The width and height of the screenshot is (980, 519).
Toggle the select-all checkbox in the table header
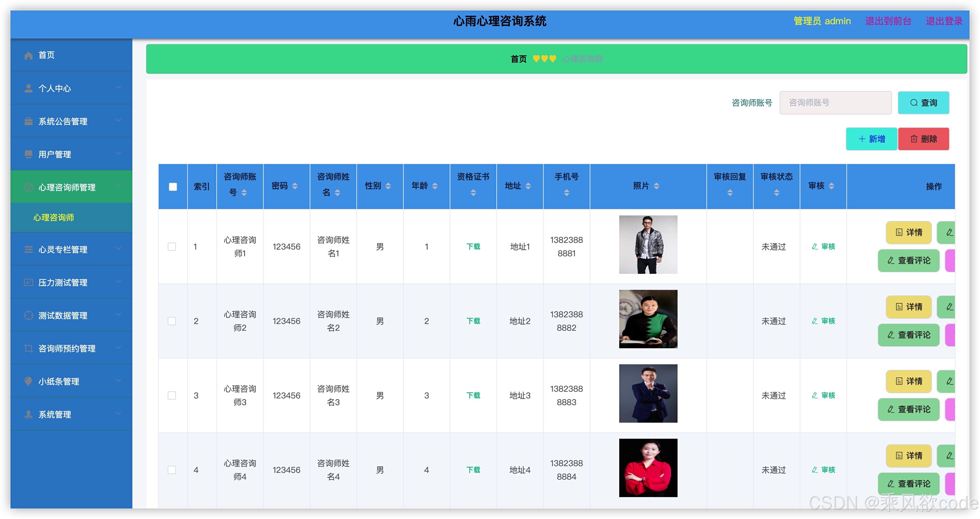173,187
